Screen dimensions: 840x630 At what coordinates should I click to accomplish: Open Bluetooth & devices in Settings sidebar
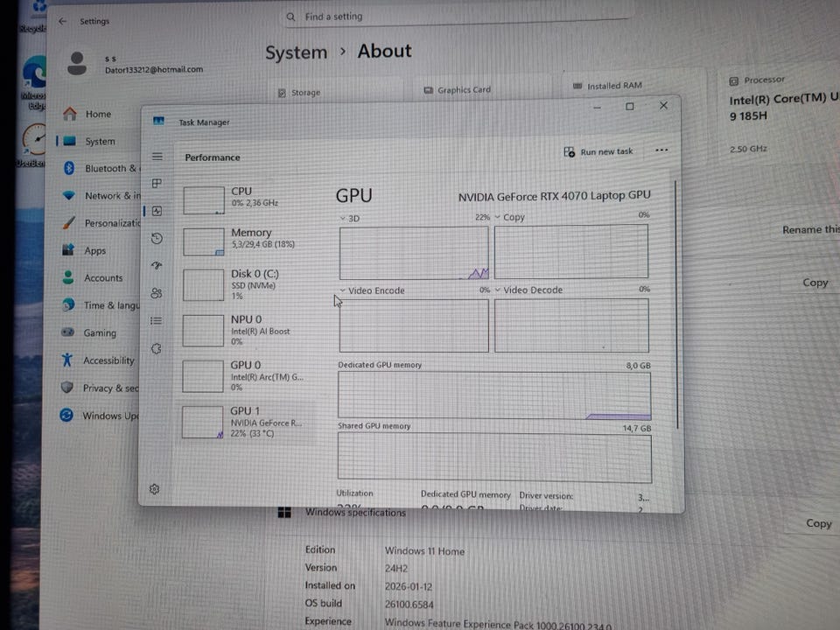coord(100,168)
